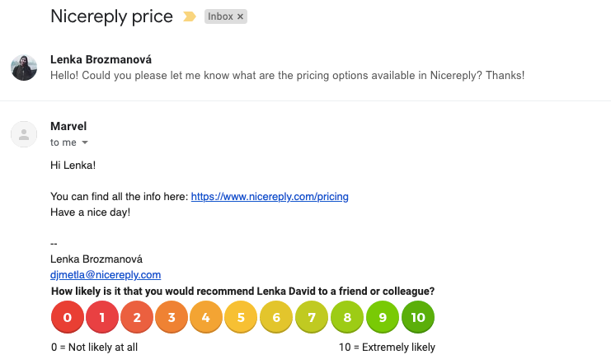
Task: Open Lenka Brozmanová's profile photo
Action: [24, 68]
